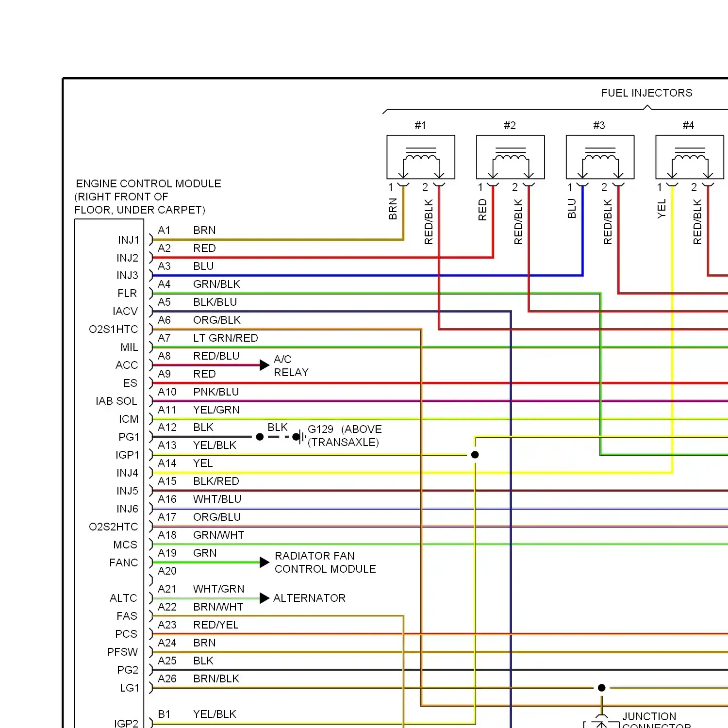Click the ACC signal name

tap(127, 365)
